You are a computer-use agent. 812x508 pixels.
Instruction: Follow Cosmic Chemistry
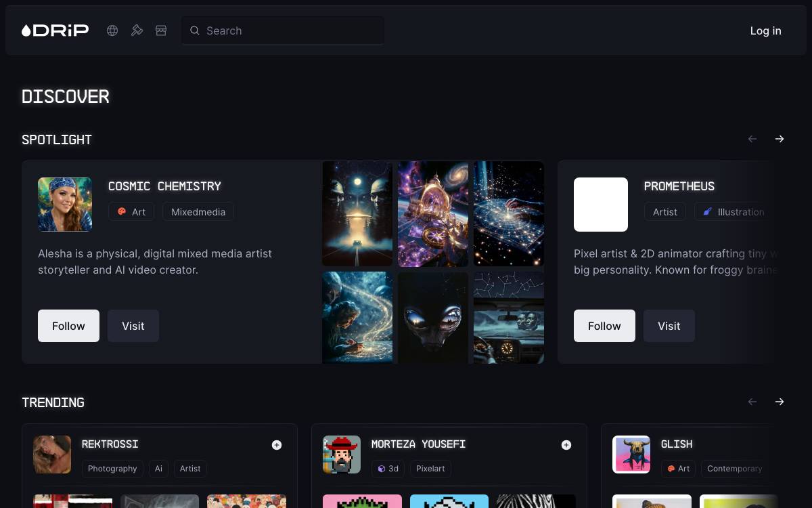(68, 326)
